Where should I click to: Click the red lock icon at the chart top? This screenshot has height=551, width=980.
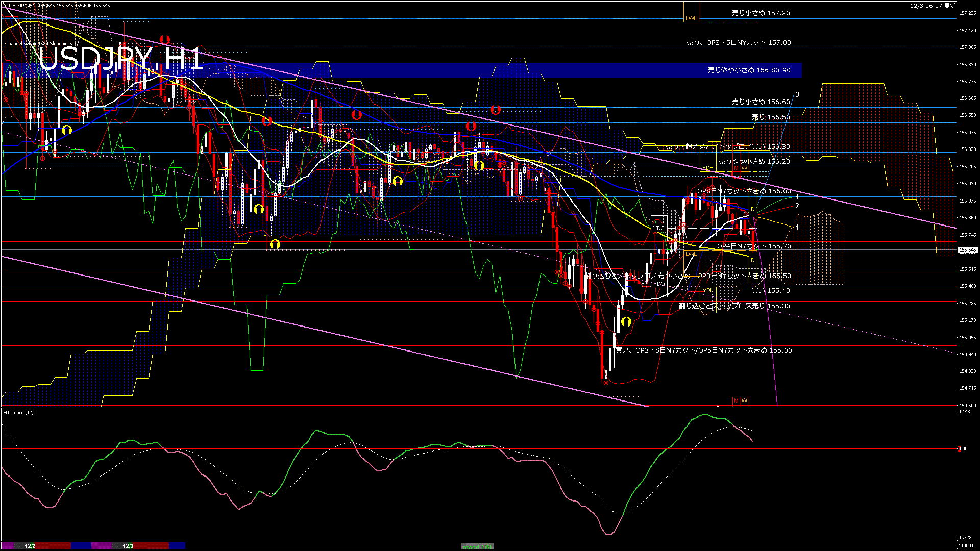click(x=164, y=38)
